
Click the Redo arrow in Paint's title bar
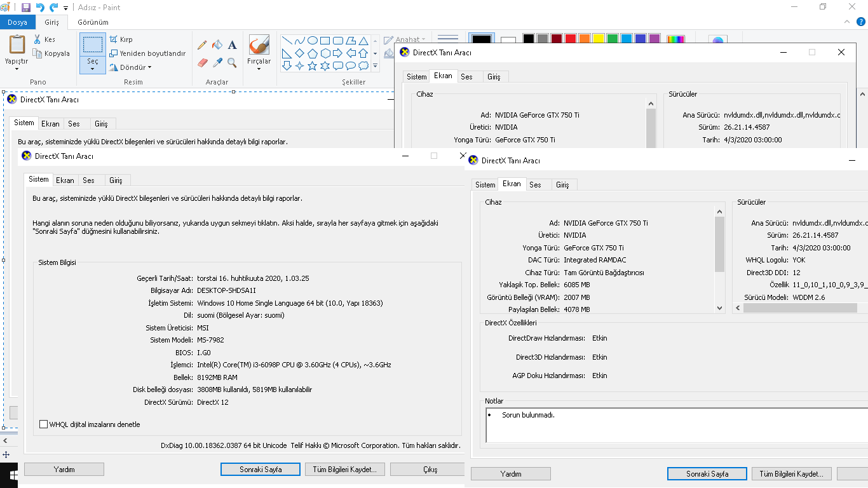54,8
